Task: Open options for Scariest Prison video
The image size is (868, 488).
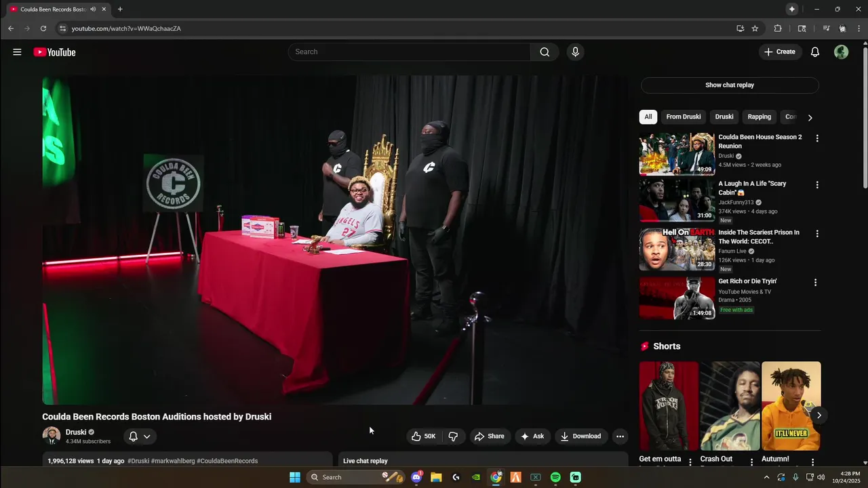Action: (817, 234)
